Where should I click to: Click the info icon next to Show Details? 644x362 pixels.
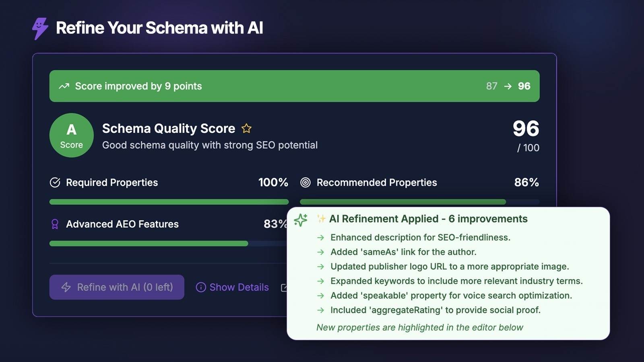pos(201,287)
